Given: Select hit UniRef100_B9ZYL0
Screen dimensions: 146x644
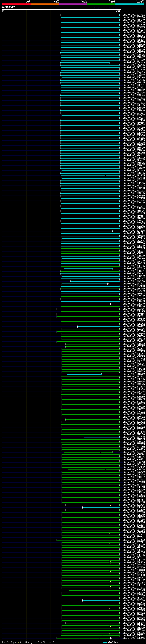Looking at the screenshot, I should pyautogui.click(x=134, y=22).
